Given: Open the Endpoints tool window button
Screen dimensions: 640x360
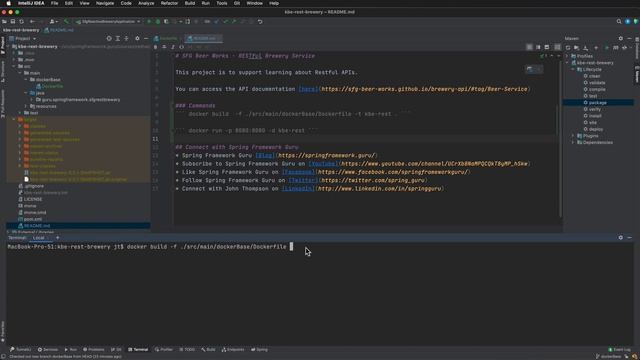Looking at the screenshot, I should tap(233, 349).
